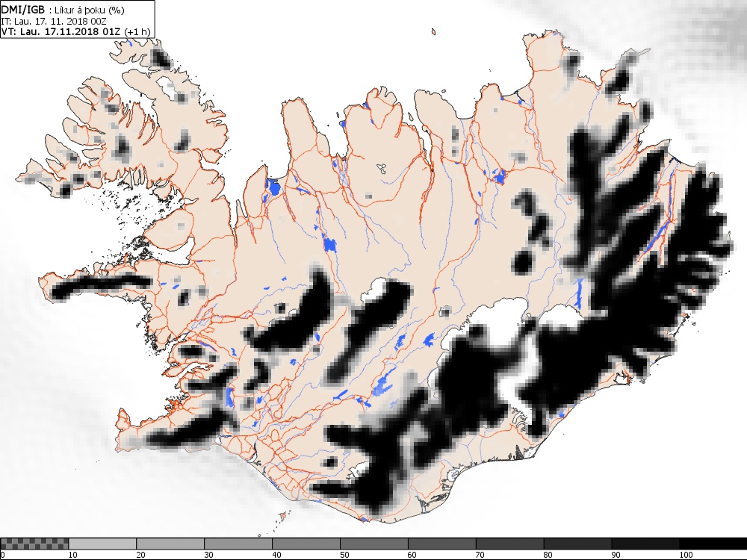Screen dimensions: 747x560
Task: Pick the 10–20% light gray legend swatch
Action: pyautogui.click(x=102, y=544)
